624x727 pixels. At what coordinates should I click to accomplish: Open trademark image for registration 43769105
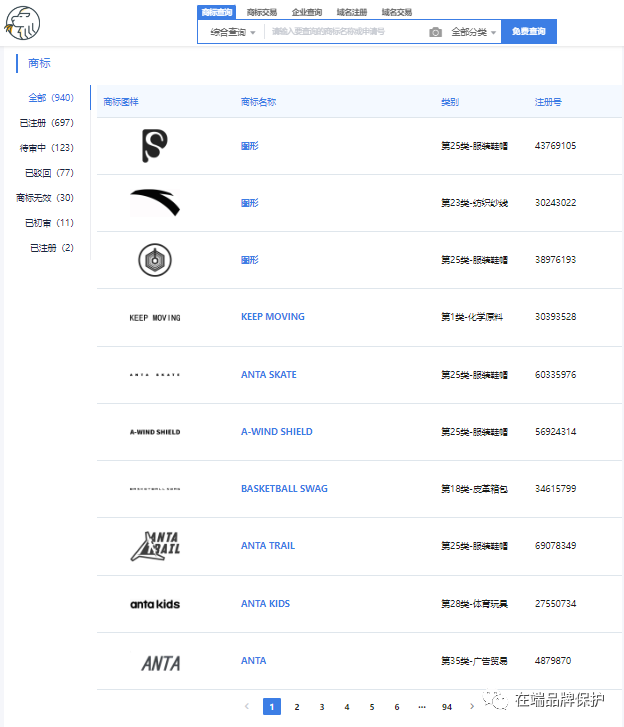point(154,146)
